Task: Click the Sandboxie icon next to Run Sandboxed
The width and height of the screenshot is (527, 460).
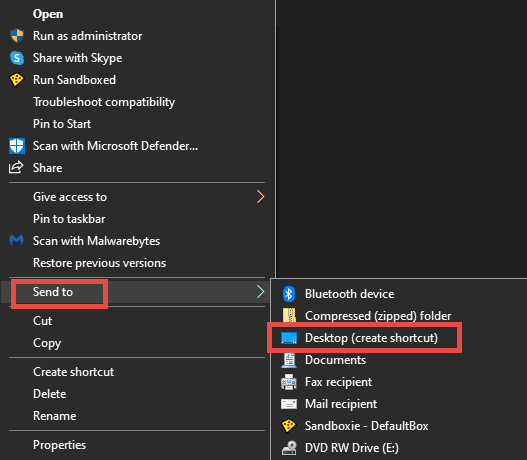Action: pyautogui.click(x=16, y=80)
